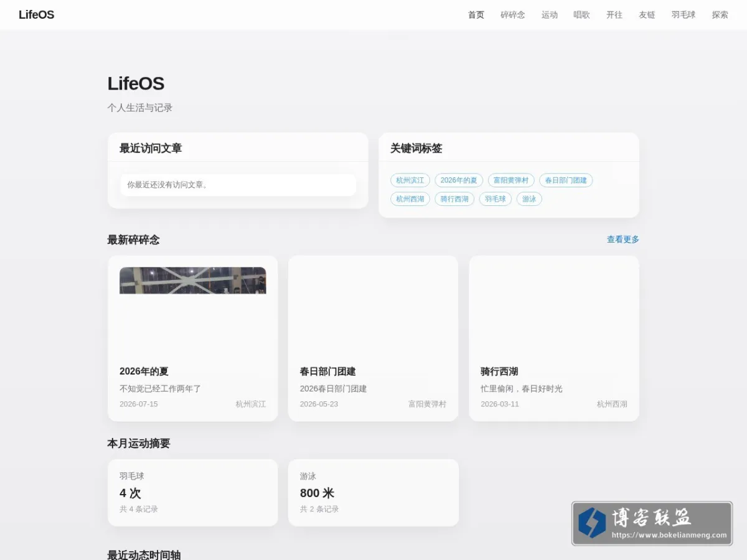
Task: Click the 共 4 条记录 text
Action: pos(139,509)
